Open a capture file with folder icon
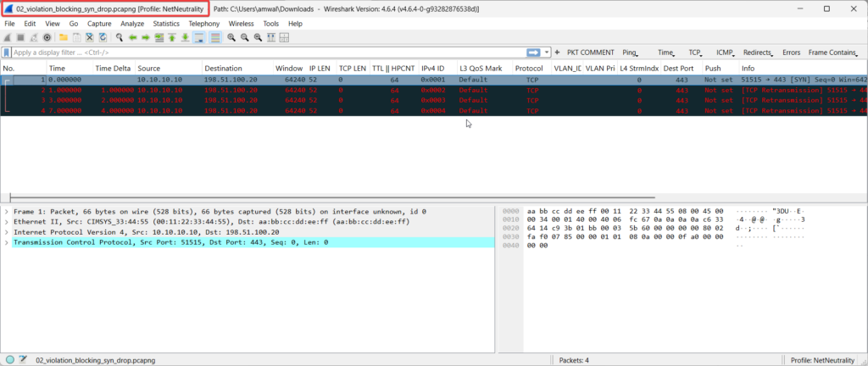 (64, 37)
